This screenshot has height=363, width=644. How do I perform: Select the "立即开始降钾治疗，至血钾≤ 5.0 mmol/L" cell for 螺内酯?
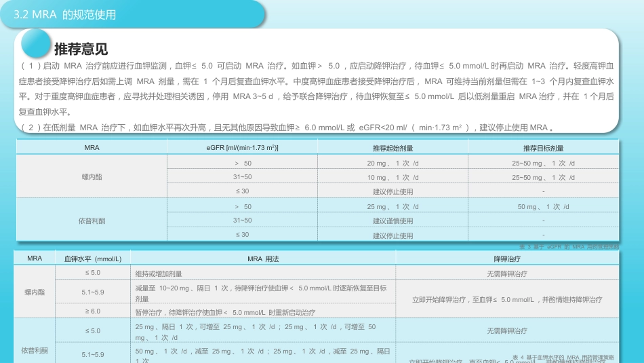[x=507, y=300]
